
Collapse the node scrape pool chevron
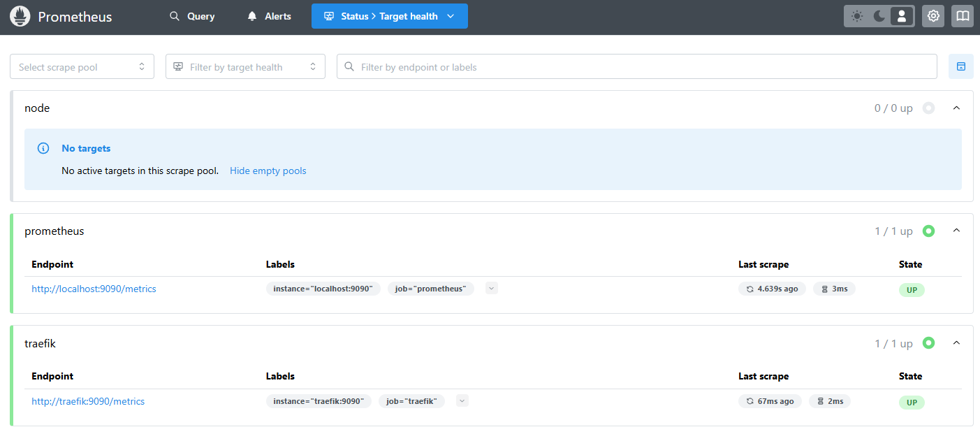(957, 108)
